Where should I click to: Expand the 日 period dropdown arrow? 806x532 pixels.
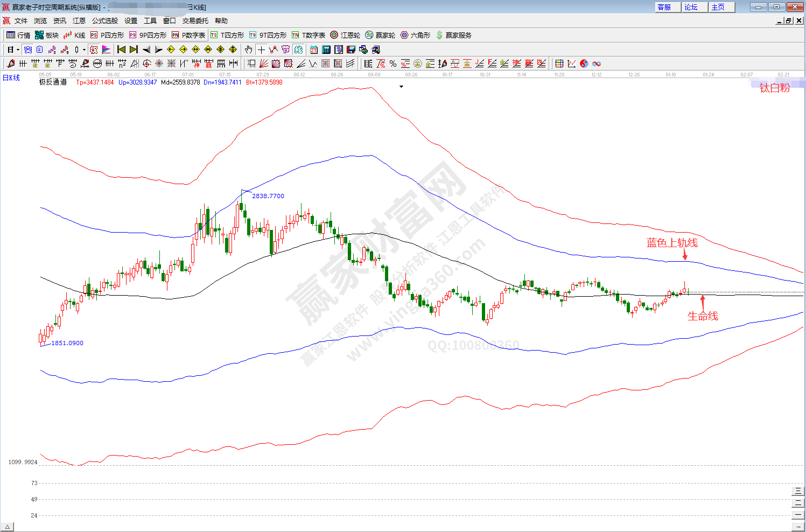(18, 50)
